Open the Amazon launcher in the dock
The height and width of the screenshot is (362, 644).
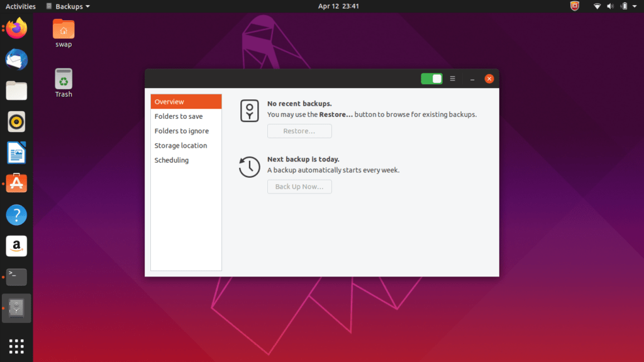(x=16, y=246)
